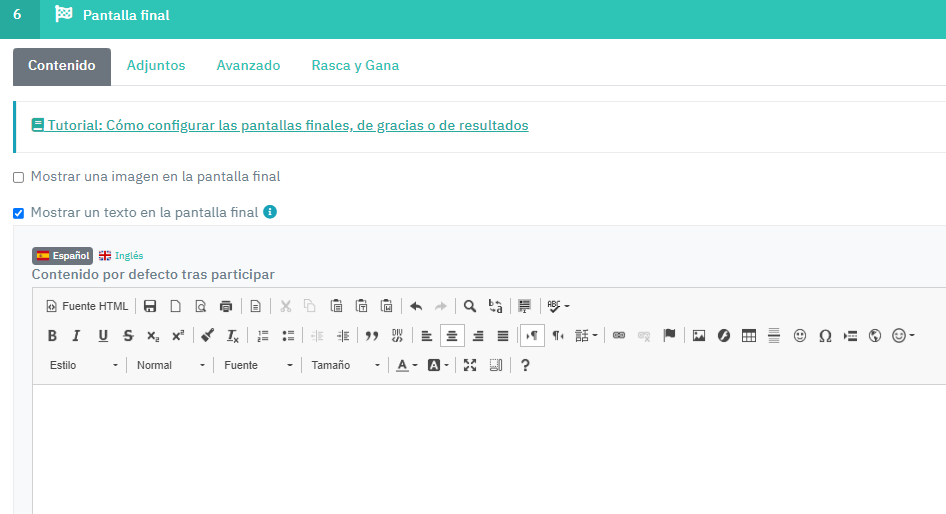Open the Estilo styles dropdown

83,365
